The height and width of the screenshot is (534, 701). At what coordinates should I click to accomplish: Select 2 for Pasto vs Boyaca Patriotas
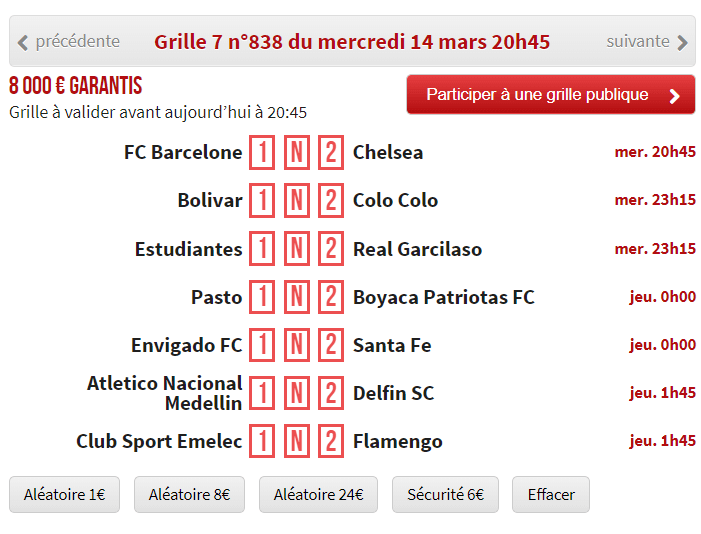pos(331,297)
